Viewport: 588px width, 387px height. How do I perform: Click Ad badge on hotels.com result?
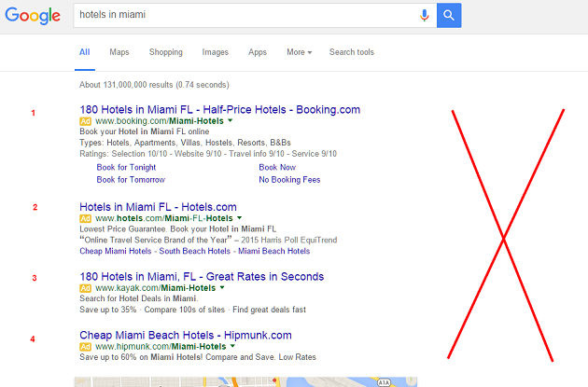point(85,218)
